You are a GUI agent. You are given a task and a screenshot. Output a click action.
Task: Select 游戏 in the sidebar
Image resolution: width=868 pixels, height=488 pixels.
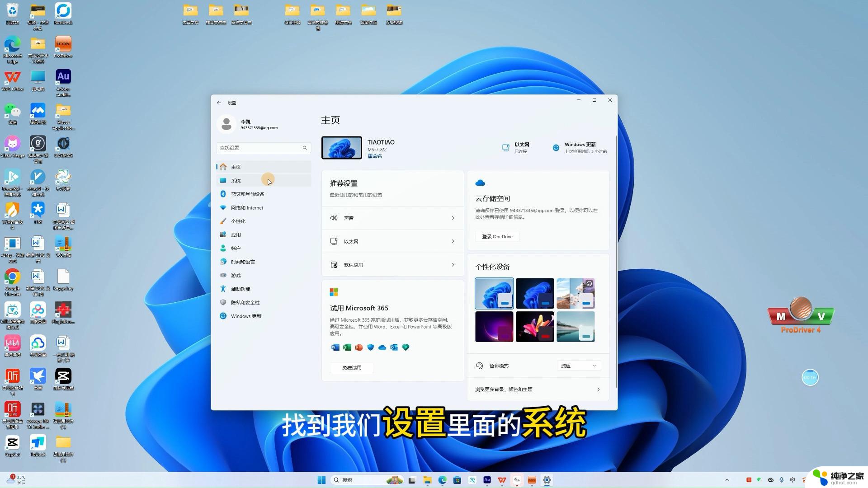click(264, 275)
